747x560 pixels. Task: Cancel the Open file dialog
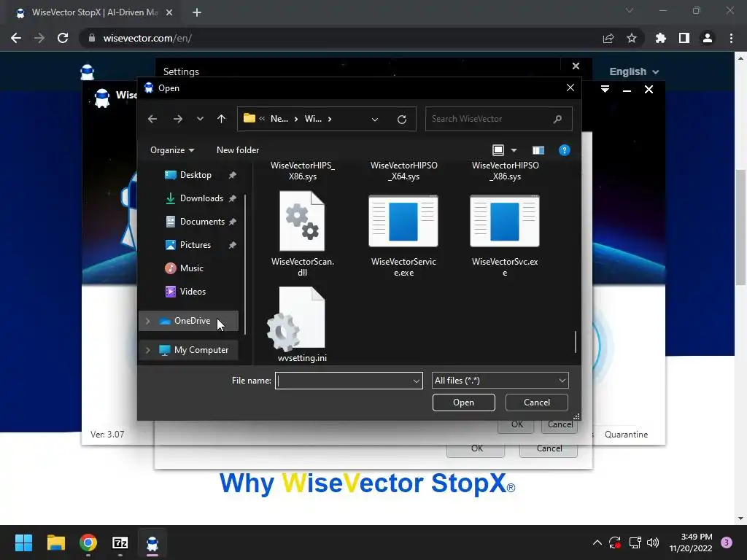click(536, 402)
